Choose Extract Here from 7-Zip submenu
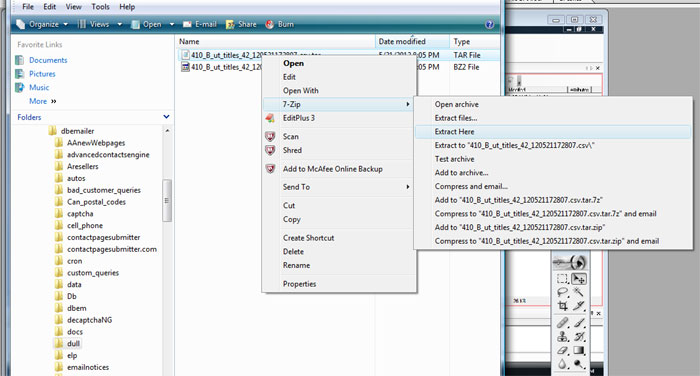The image size is (700, 376). click(553, 132)
